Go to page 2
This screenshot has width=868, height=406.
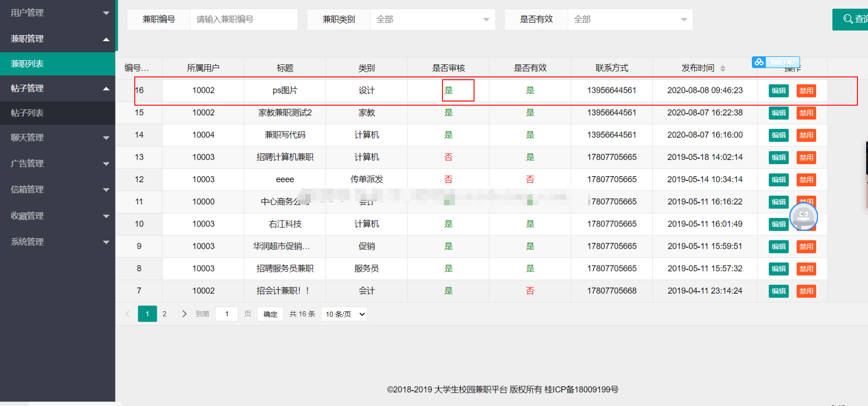(x=164, y=314)
